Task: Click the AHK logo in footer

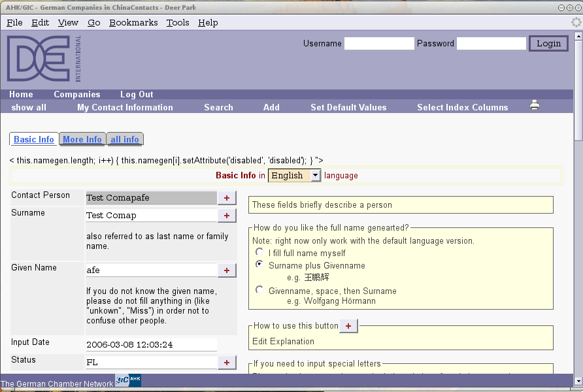Action: click(128, 381)
